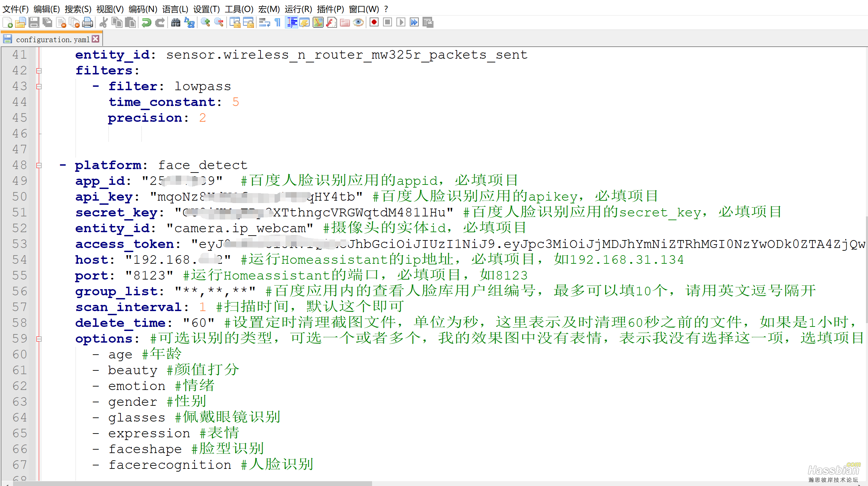Toggle synchronized horizontal scrolling
The height and width of the screenshot is (486, 868).
click(248, 23)
